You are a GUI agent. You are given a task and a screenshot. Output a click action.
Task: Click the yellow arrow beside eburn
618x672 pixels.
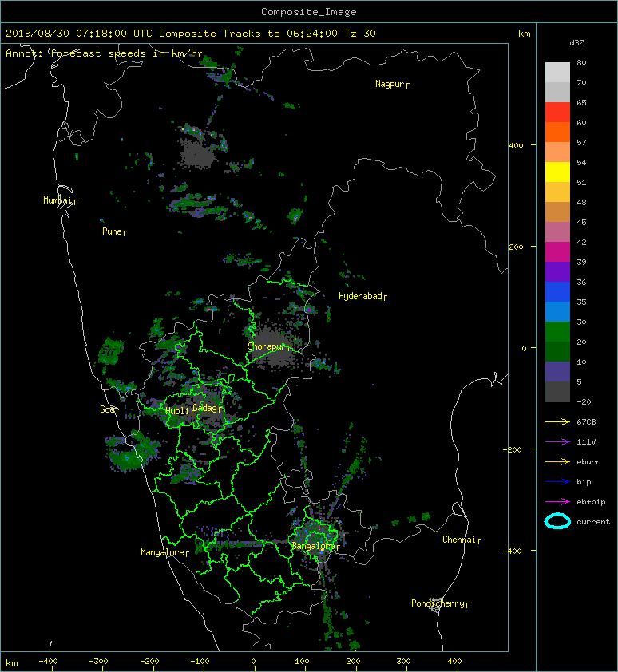click(x=557, y=461)
